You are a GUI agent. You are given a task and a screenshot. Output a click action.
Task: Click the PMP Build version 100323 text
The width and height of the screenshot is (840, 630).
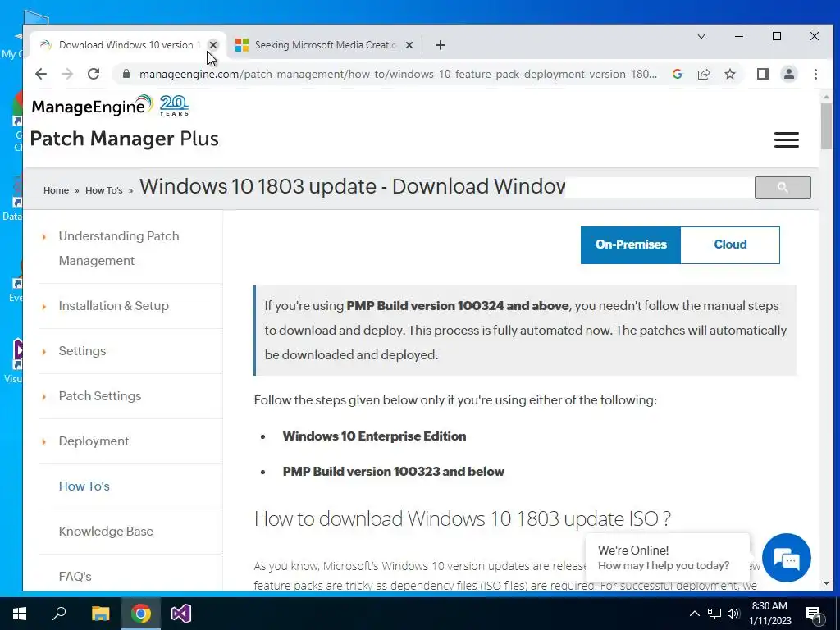pyautogui.click(x=394, y=472)
